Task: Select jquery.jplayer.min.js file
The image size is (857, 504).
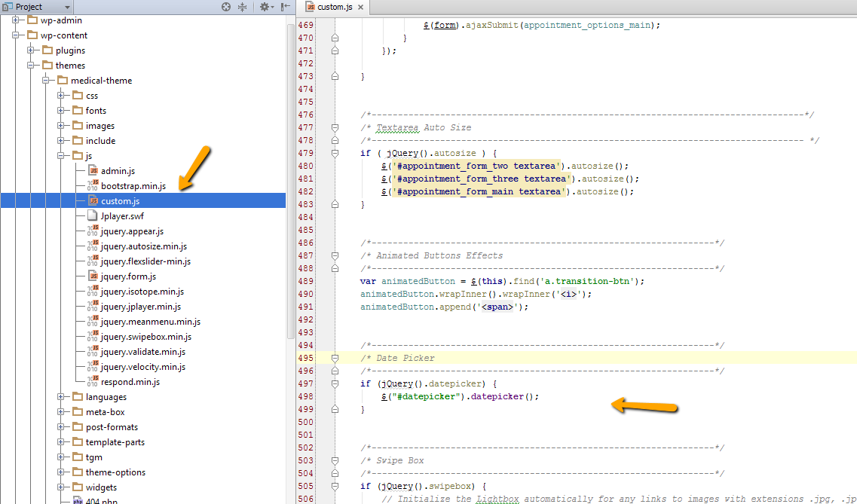Action: coord(141,307)
